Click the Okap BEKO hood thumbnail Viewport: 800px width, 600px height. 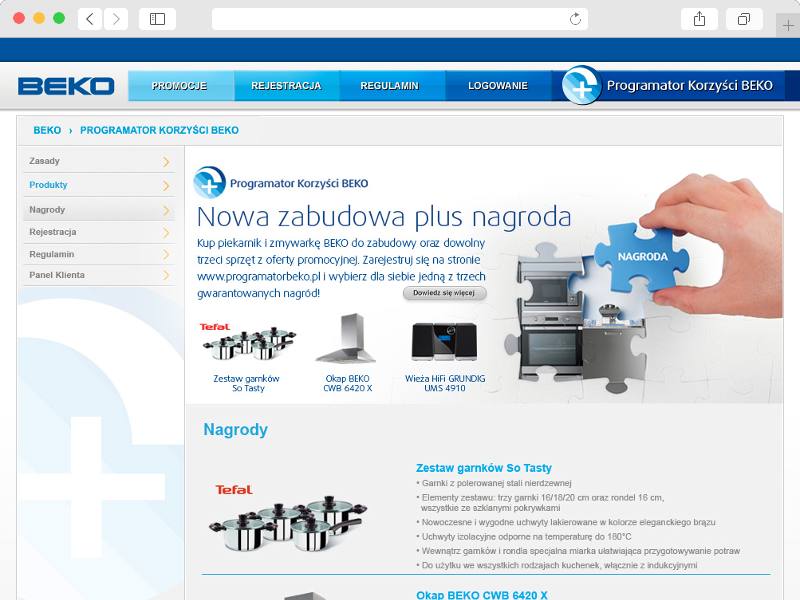pyautogui.click(x=346, y=338)
